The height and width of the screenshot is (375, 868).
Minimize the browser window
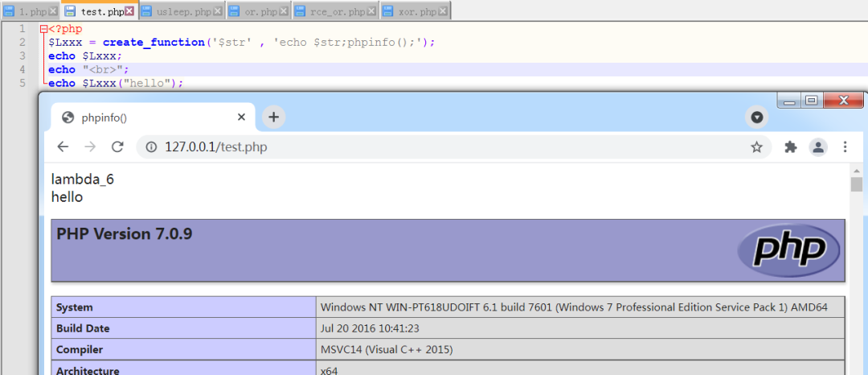(789, 101)
